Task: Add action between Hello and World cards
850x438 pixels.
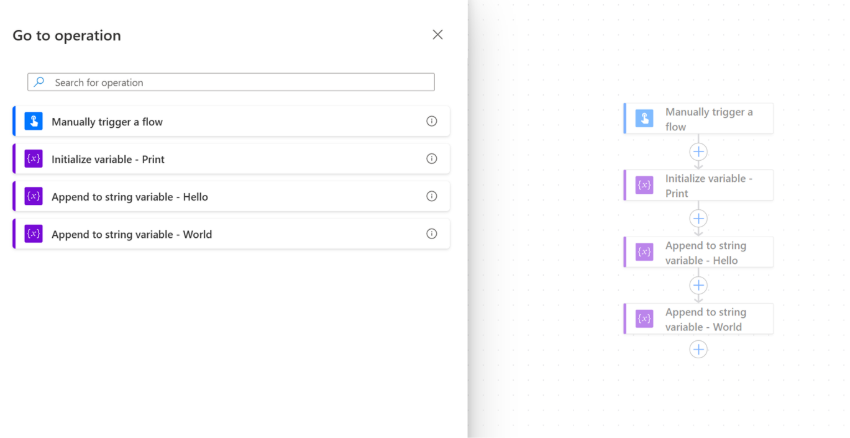Action: (x=698, y=285)
